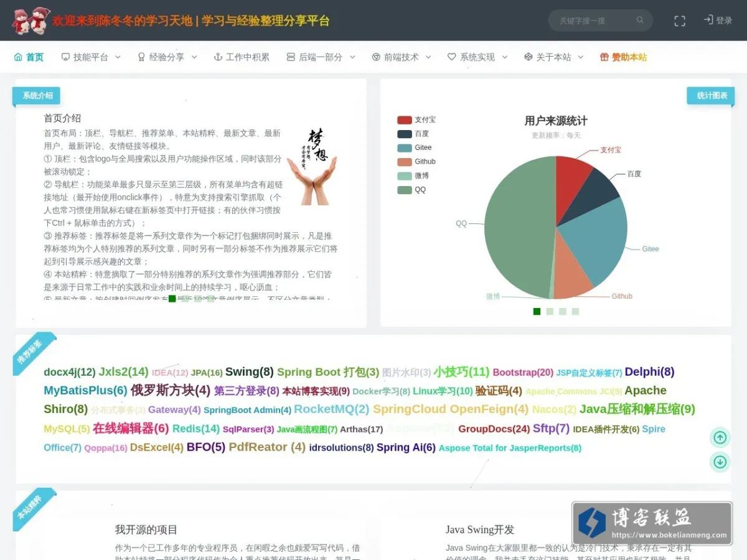Click the 赞助本站 sponsor link
747x560 pixels.
coord(623,57)
